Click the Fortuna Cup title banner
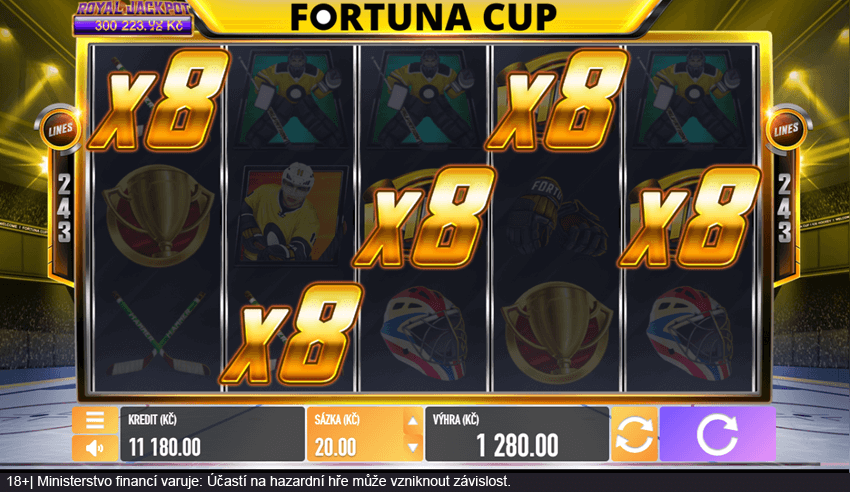 tap(424, 17)
